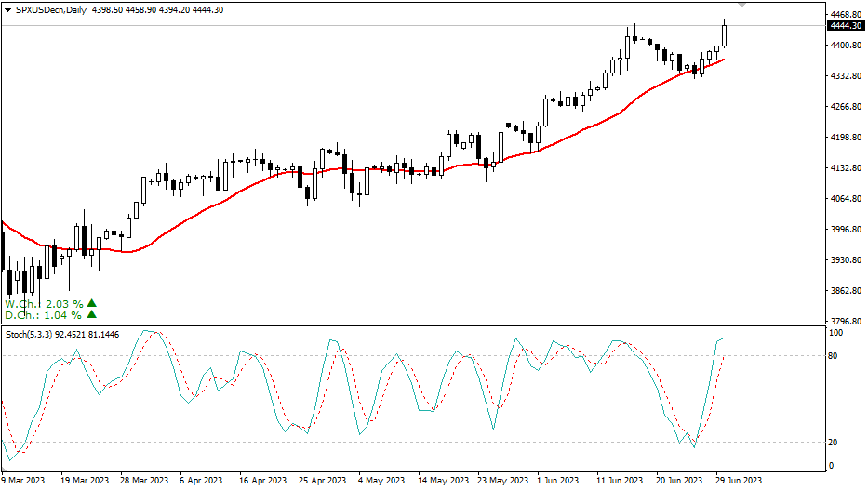Click the D.Ch. 1.04 % text

[x=43, y=315]
